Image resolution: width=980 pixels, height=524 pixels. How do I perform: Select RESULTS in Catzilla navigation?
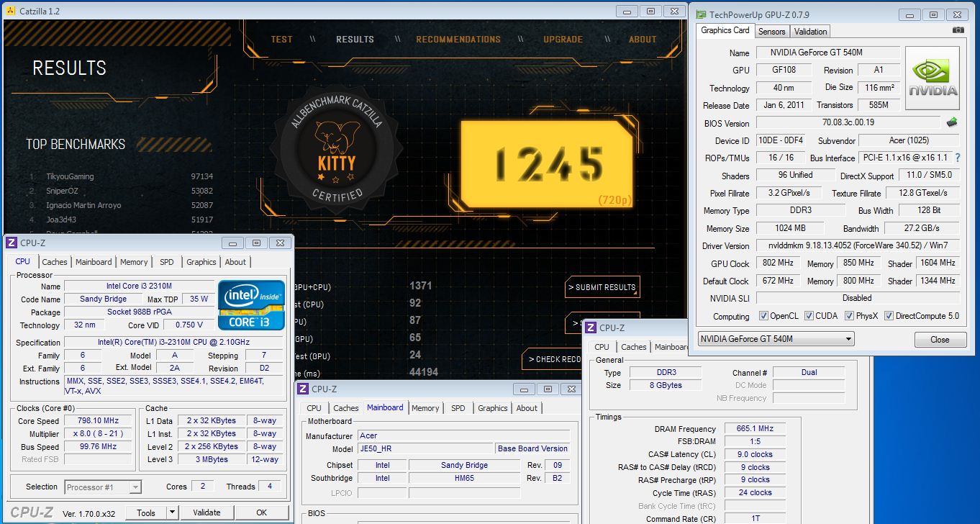tap(355, 39)
